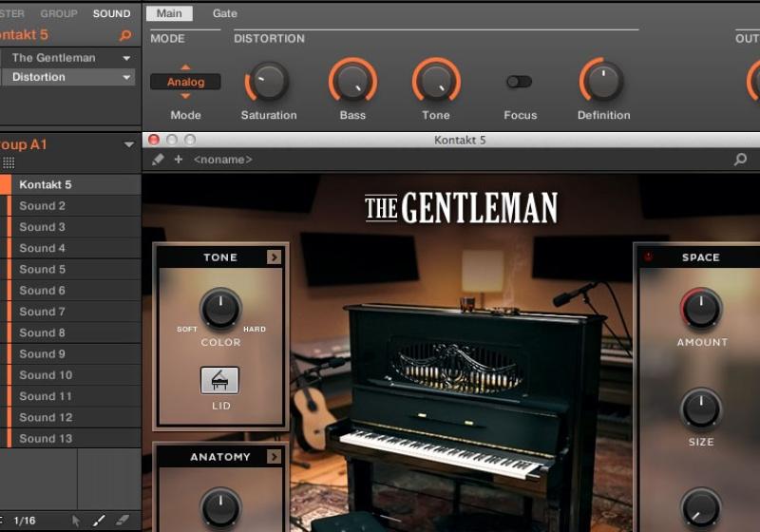Select the paintbrush tool at bottom
The image size is (760, 532).
(x=99, y=521)
